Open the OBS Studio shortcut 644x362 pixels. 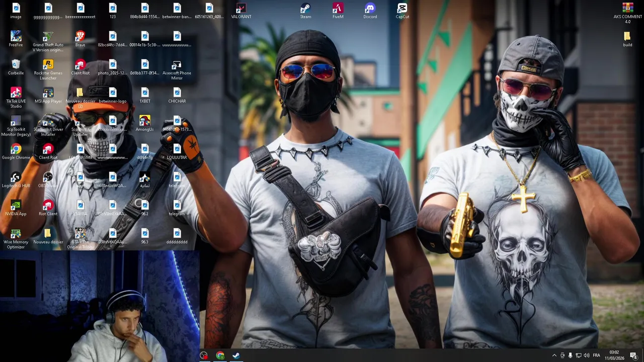(48, 180)
